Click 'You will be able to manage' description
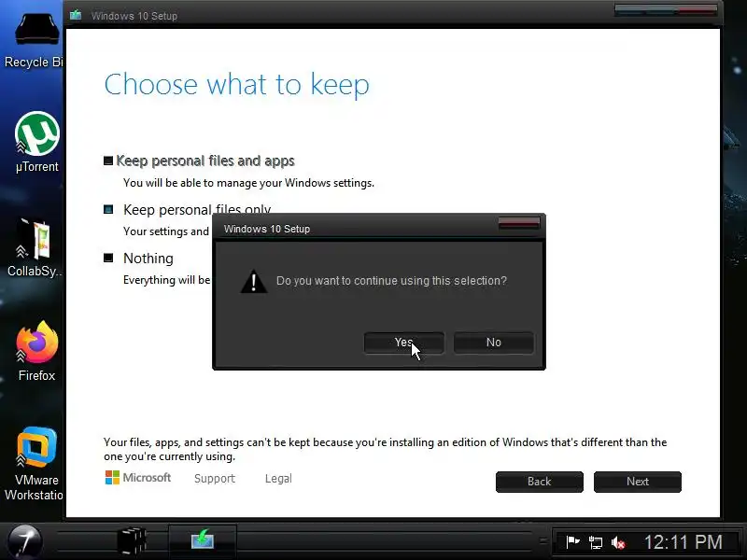 pos(248,183)
